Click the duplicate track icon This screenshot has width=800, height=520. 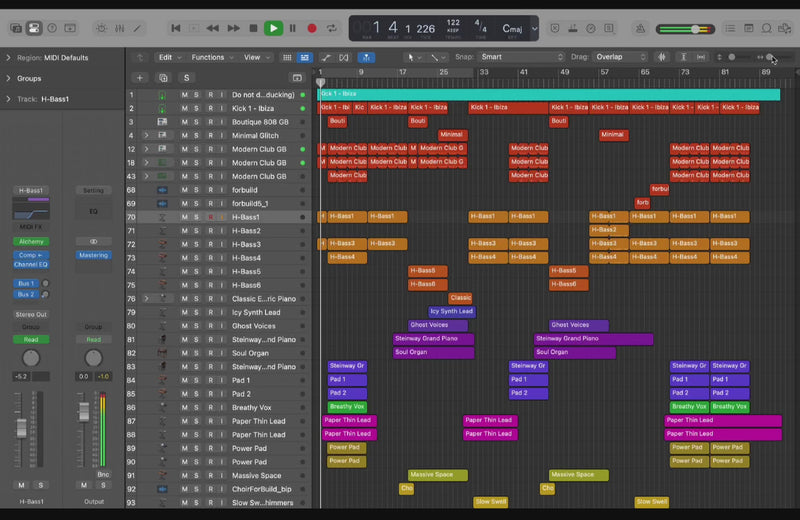pos(163,77)
